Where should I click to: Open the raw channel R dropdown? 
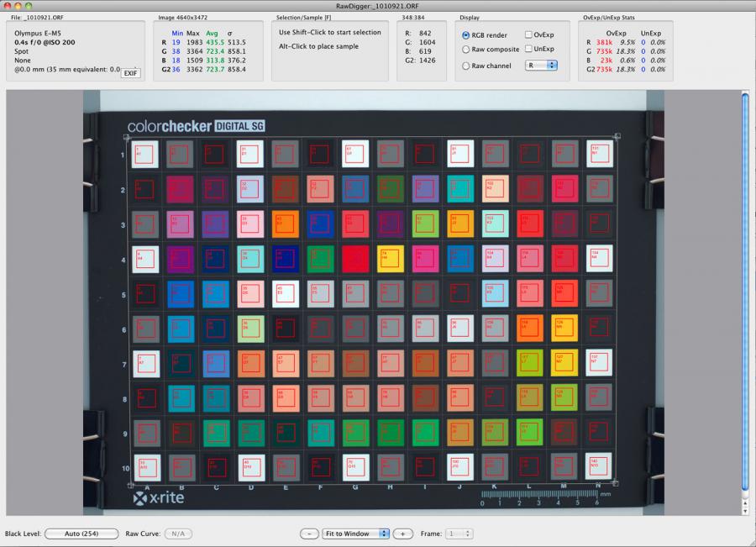tap(541, 66)
